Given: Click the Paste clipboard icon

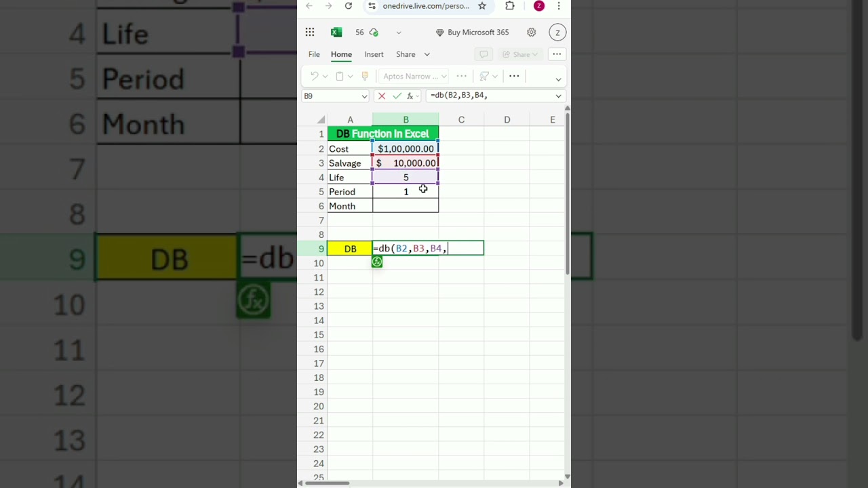Looking at the screenshot, I should 340,76.
